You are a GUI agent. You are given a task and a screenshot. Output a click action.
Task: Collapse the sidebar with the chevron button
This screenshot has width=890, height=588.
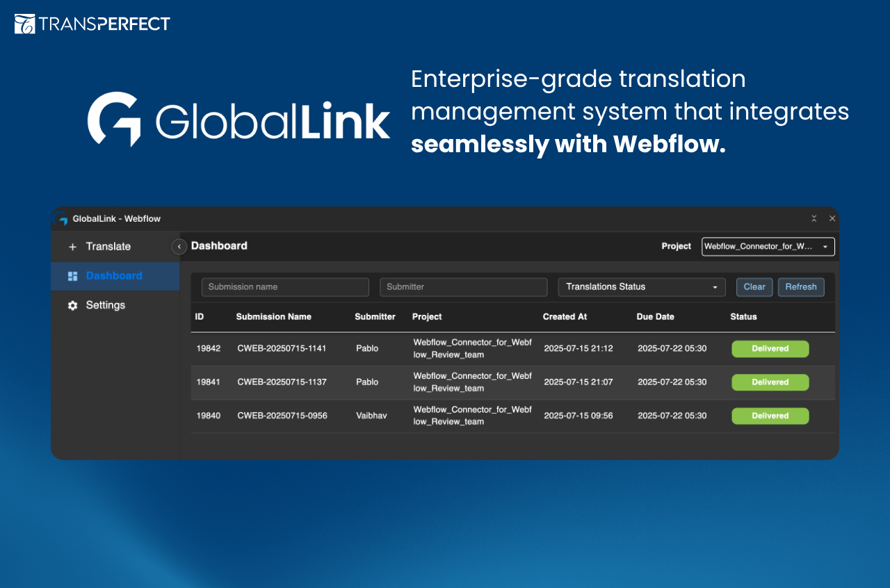[179, 247]
